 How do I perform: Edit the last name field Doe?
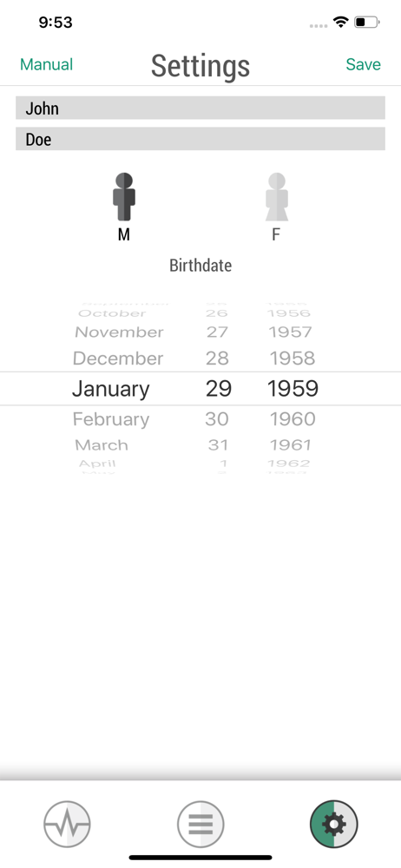200,139
